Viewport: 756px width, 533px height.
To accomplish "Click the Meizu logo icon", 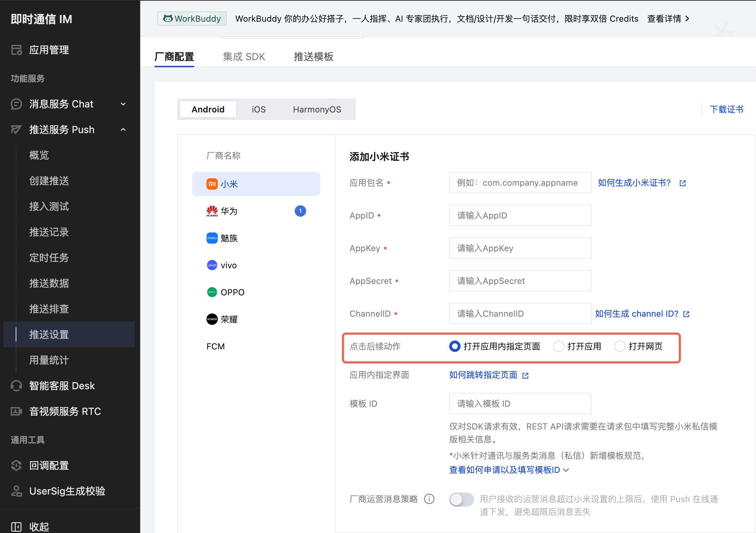I will (x=212, y=238).
